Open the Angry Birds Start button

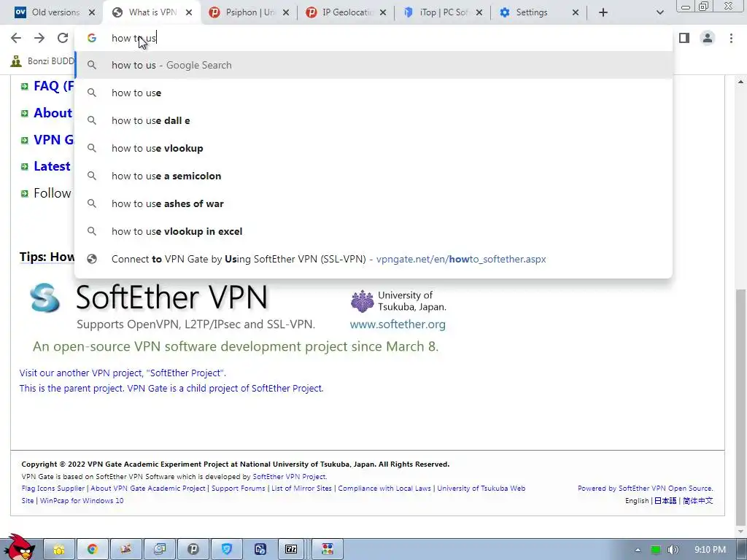click(19, 548)
